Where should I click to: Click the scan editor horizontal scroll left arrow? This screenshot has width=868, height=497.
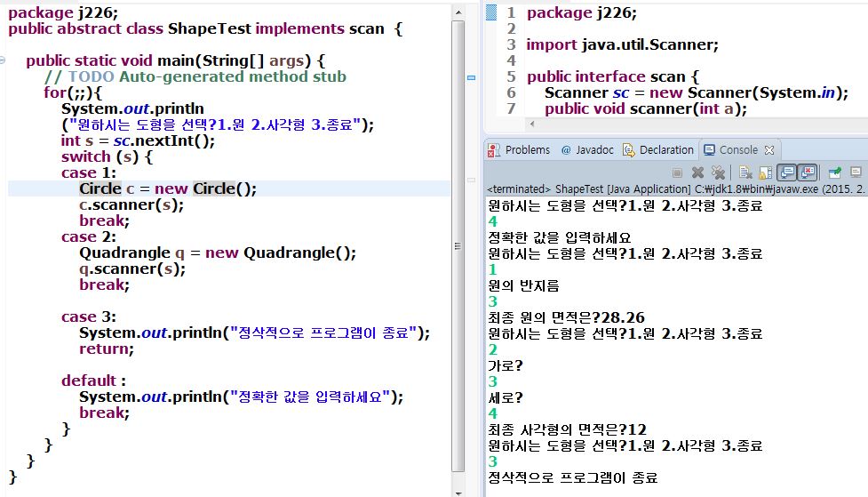[x=532, y=124]
